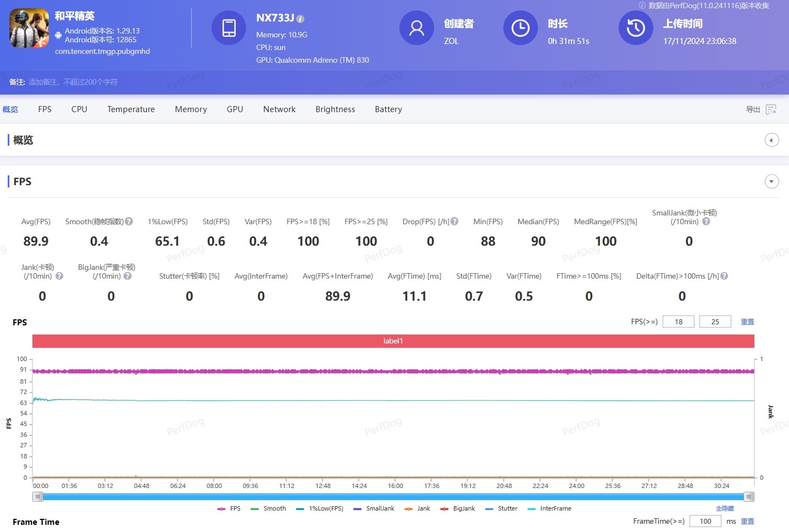Image resolution: width=789 pixels, height=532 pixels.
Task: Collapse the FPS section chevron
Action: pos(771,181)
